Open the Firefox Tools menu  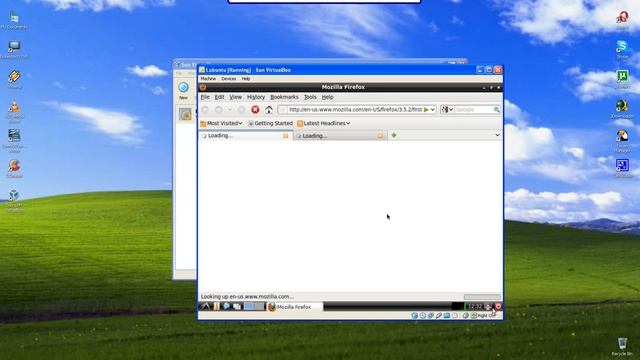tap(310, 97)
